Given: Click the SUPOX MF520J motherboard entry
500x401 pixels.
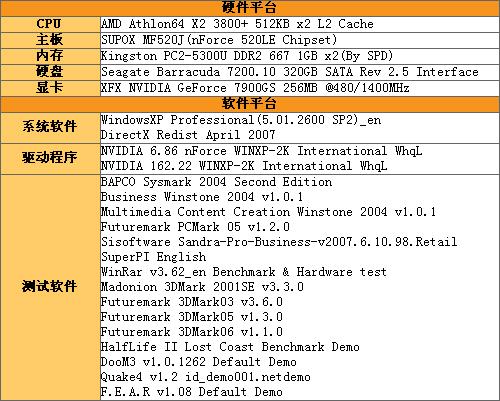Looking at the screenshot, I should pyautogui.click(x=219, y=40).
